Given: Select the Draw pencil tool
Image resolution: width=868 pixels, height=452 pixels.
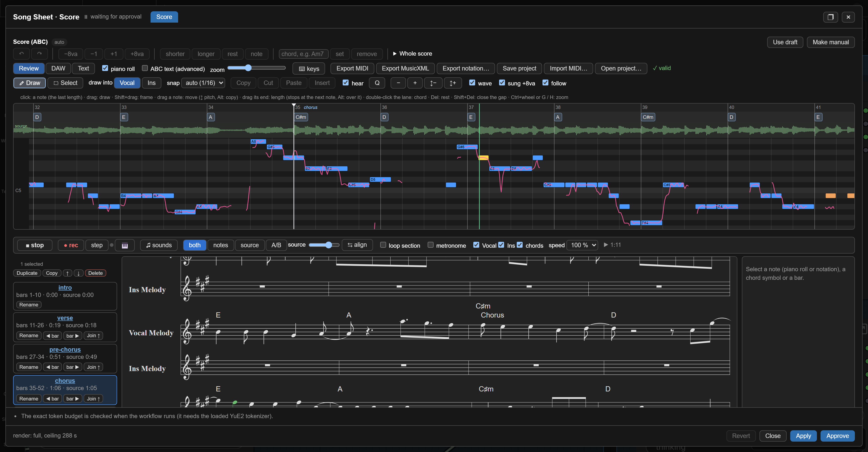Looking at the screenshot, I should (29, 83).
